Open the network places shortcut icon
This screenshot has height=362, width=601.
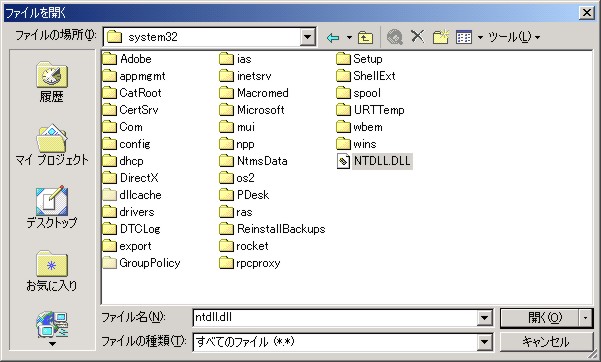(52, 324)
